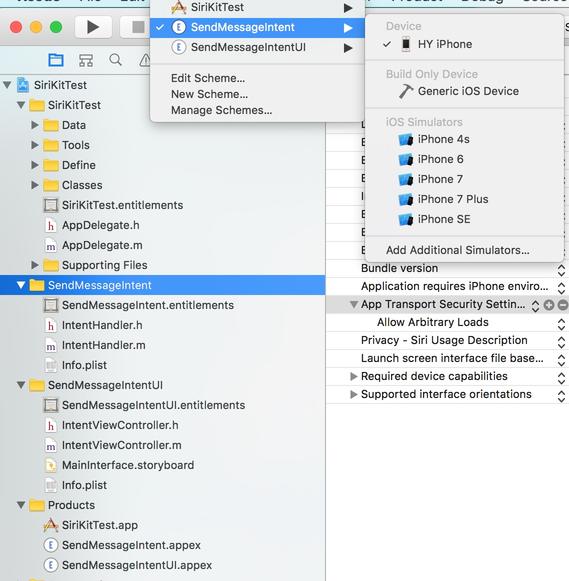Click the Classes folder icon

(x=51, y=185)
